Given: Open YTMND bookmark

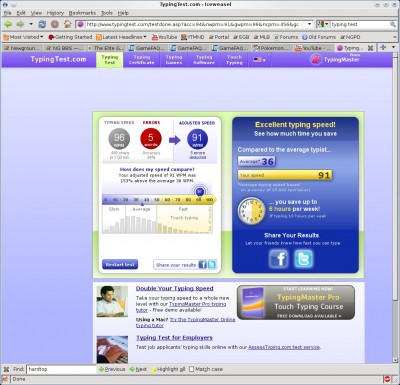Looking at the screenshot, I should tap(192, 37).
